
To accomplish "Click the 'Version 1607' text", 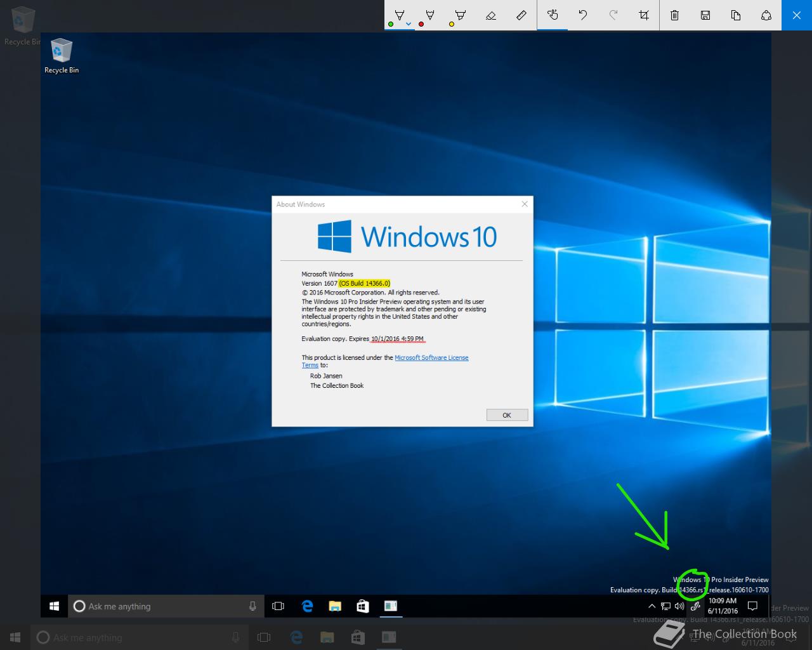I will pos(320,283).
